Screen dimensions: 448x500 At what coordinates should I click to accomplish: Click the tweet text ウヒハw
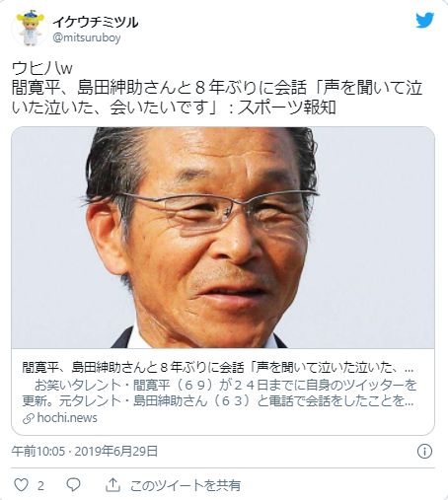(x=41, y=68)
